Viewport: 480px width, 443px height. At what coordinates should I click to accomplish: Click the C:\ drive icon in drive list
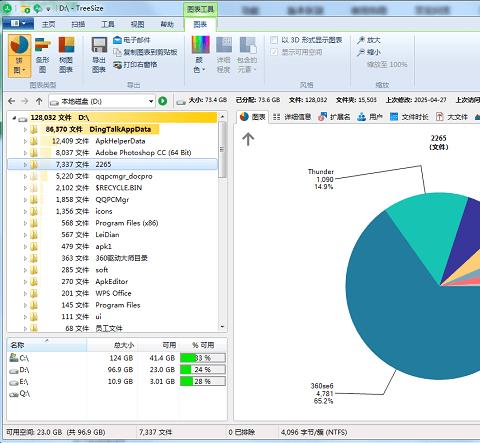click(14, 358)
